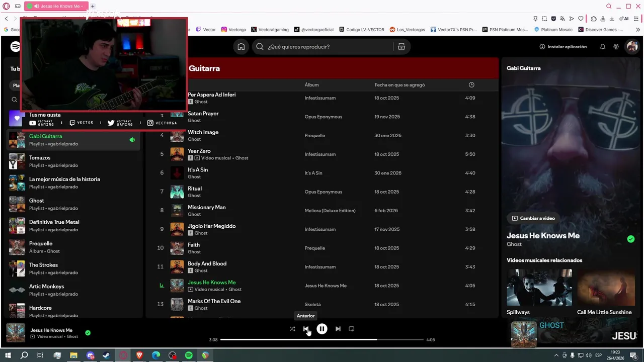Click Instalar aplicación
644x362 pixels.
tap(563, 47)
